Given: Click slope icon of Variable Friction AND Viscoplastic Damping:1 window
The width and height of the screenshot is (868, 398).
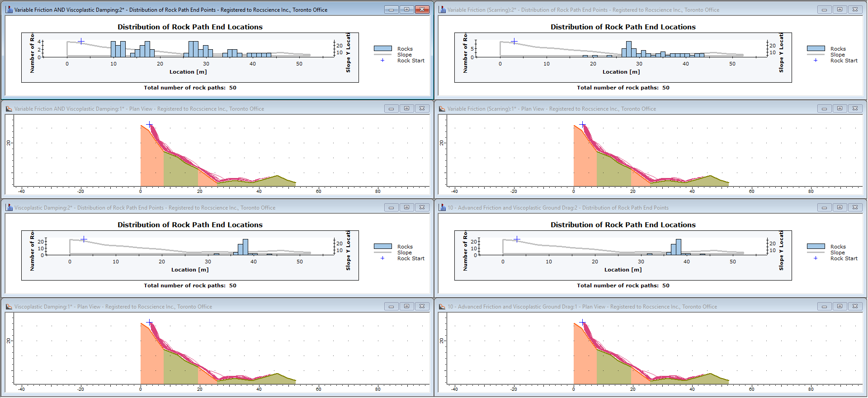Looking at the screenshot, I should pos(9,108).
